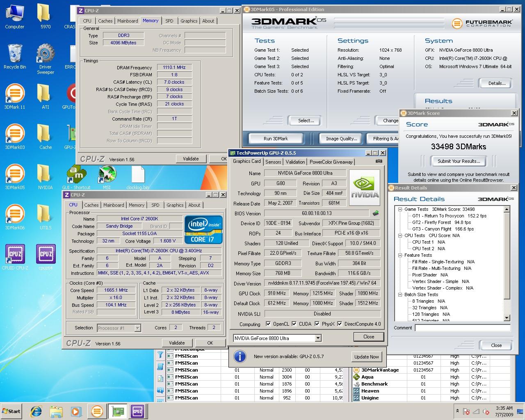This screenshot has width=525, height=420.
Task: Launch Driver Sweeper from desktop
Action: 45,59
